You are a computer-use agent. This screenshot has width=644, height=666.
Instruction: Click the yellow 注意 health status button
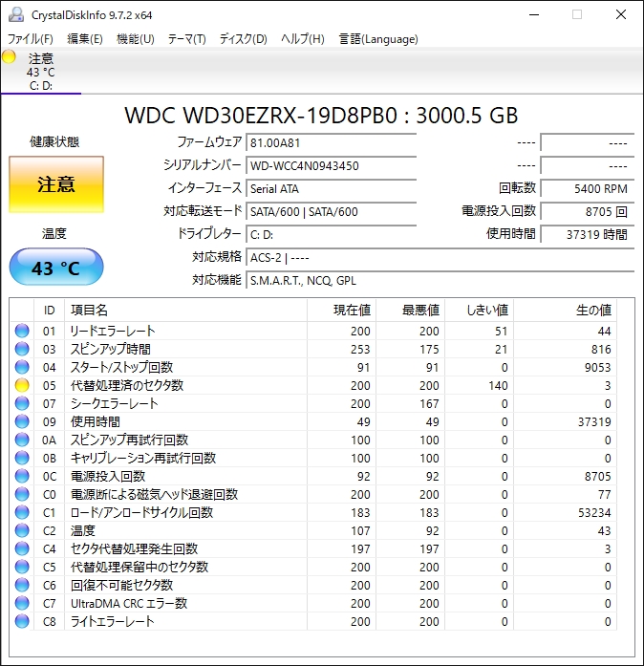[x=56, y=184]
